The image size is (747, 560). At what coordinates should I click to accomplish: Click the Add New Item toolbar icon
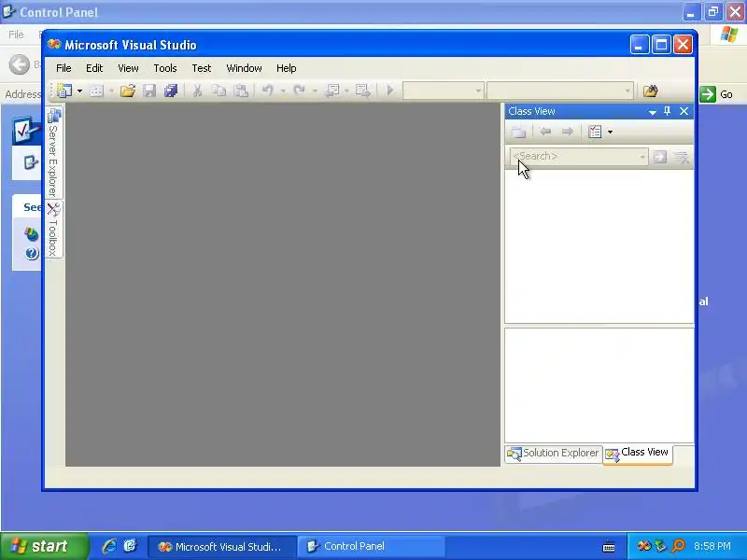coord(97,91)
